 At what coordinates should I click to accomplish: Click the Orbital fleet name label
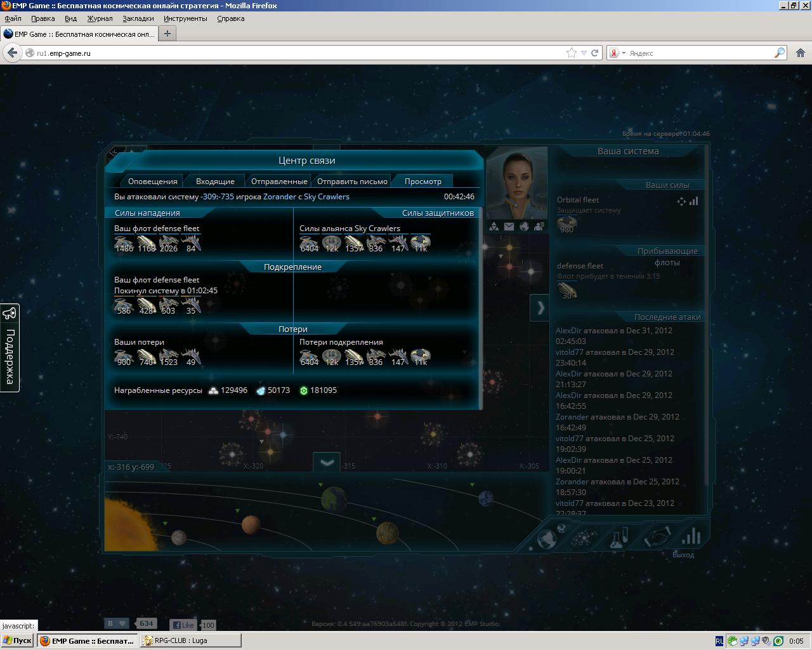point(578,200)
